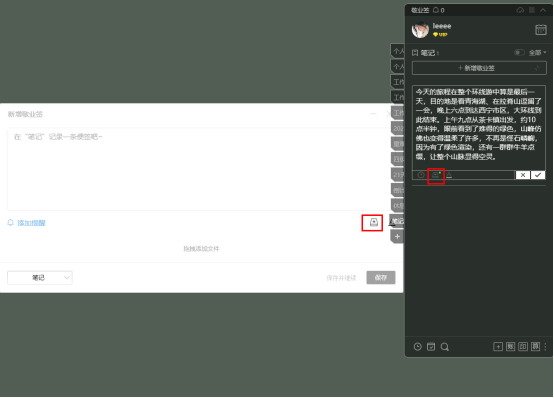Viewport: 554px width, 398px height.
Task: Minimize the 新增敬业签 dialog
Action: click(373, 114)
